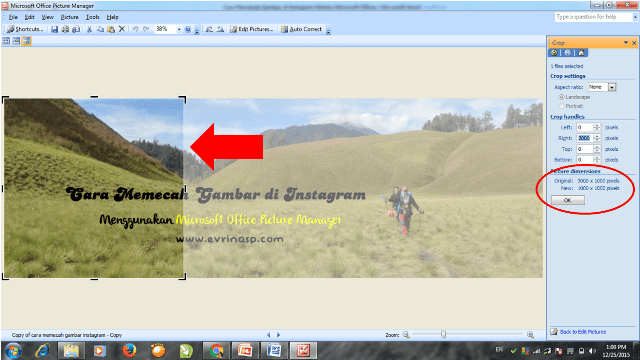
Task: Click the Undo arrow icon
Action: tap(135, 29)
